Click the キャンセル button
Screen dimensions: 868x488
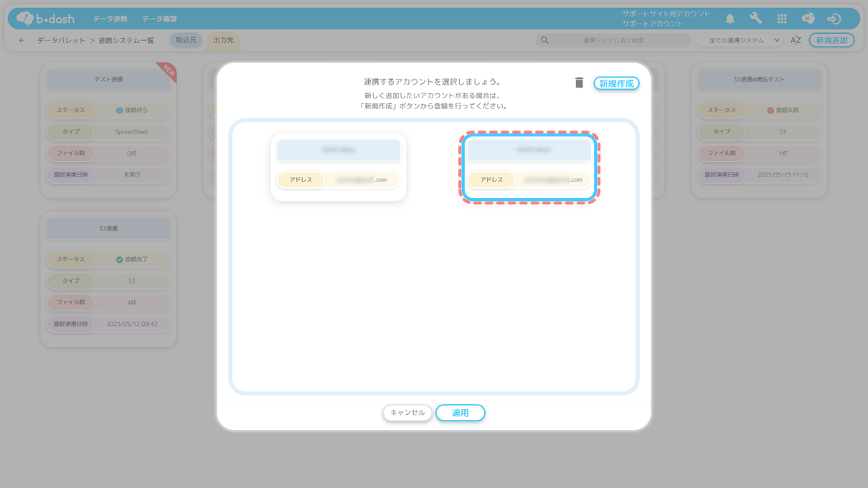coord(407,413)
